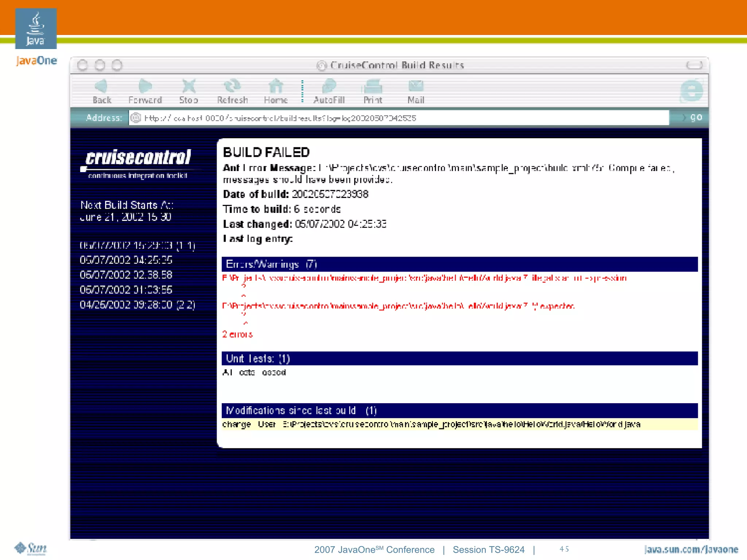Click the Sun logo in slide footer
This screenshot has width=747, height=560.
tap(31, 548)
